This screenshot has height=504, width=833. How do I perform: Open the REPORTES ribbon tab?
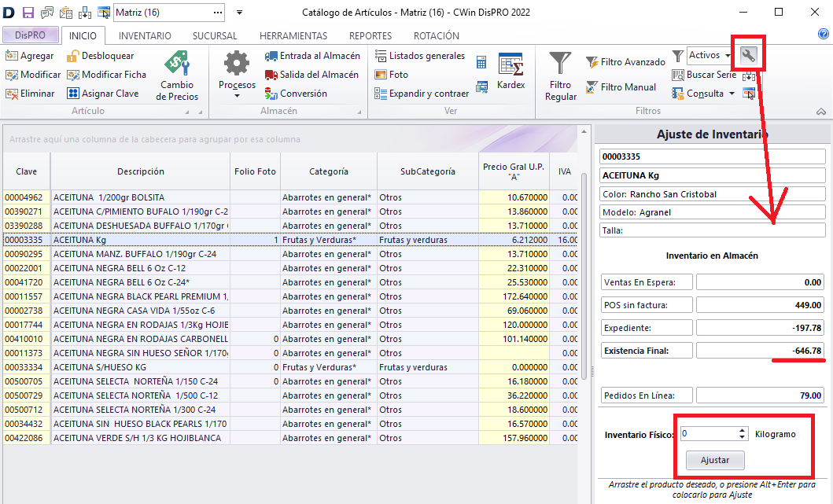[x=370, y=36]
